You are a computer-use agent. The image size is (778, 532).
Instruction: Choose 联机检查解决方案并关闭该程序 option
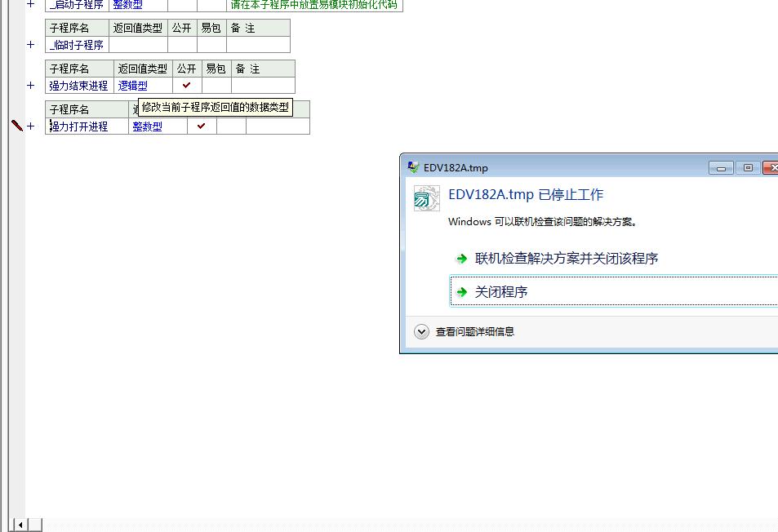567,259
